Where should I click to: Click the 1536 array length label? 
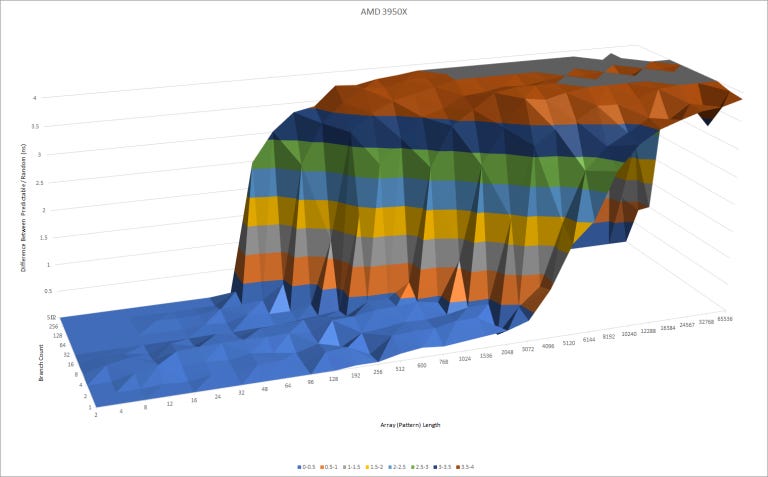tap(486, 356)
